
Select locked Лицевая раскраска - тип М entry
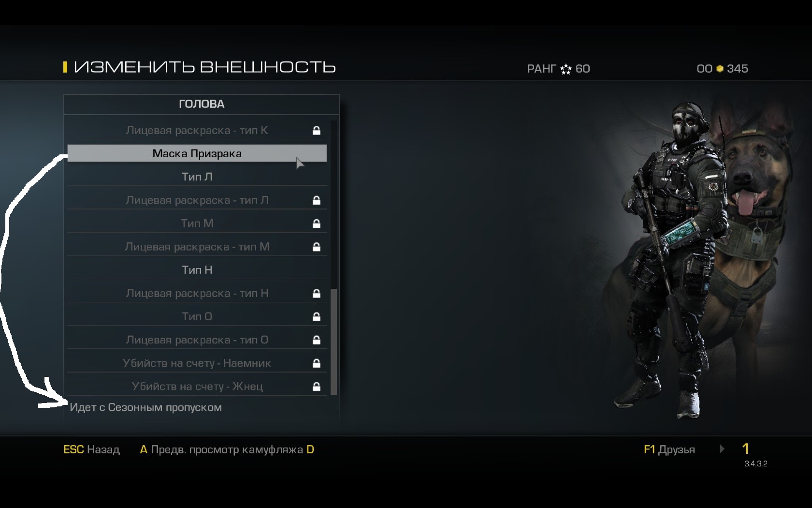(197, 247)
